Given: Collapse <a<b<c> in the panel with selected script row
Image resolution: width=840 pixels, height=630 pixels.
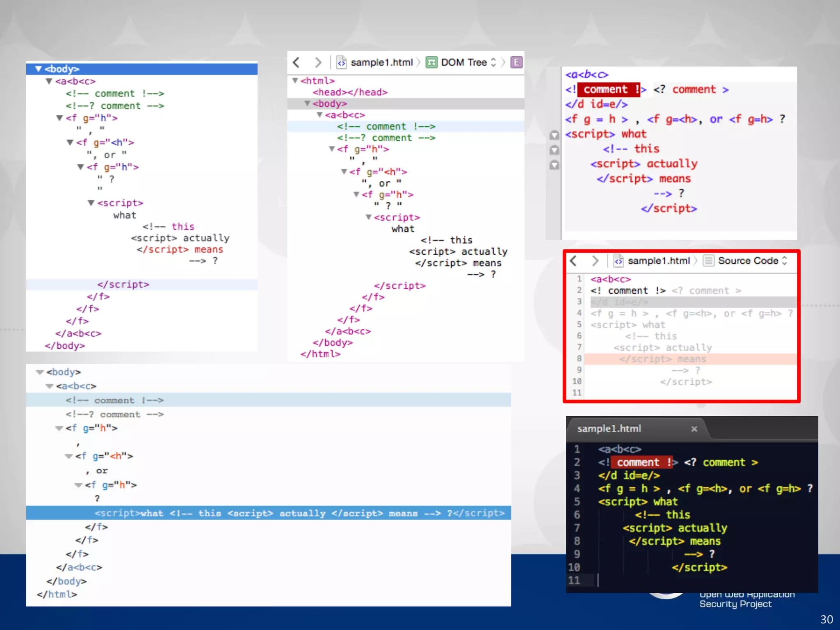Looking at the screenshot, I should (49, 386).
